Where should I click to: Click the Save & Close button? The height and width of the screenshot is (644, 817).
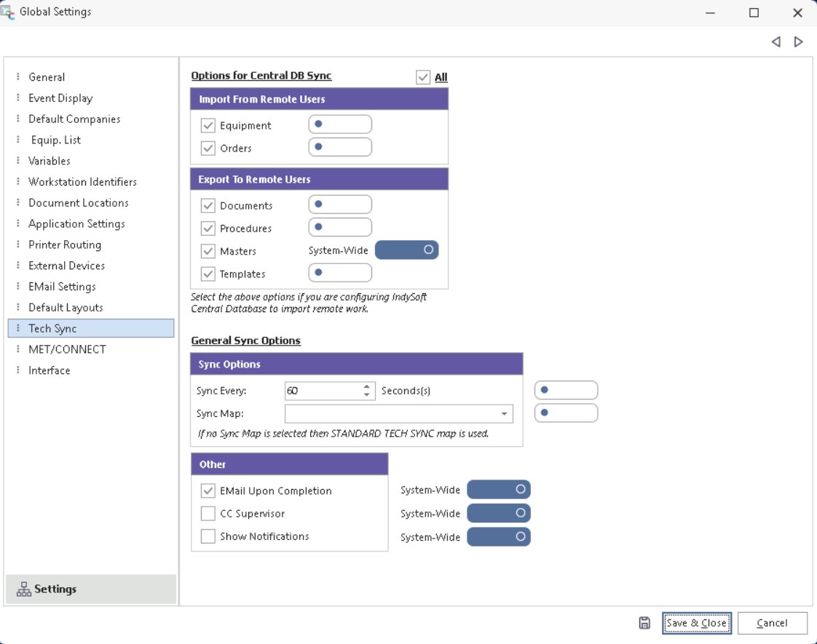[696, 623]
